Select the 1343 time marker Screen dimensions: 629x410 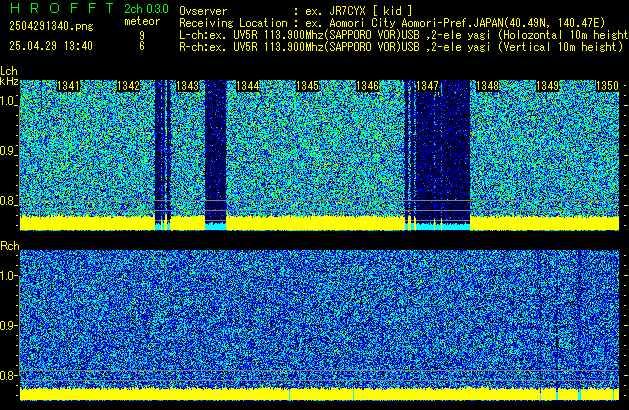[x=188, y=86]
